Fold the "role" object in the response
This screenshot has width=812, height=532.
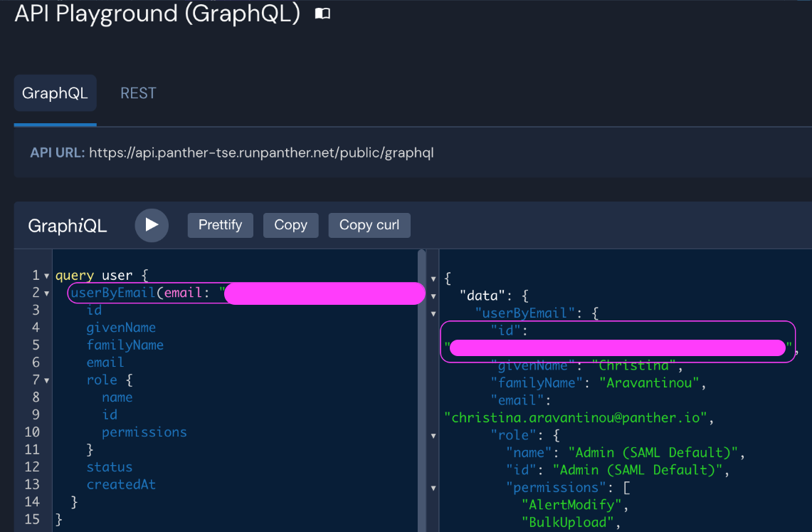pyautogui.click(x=433, y=435)
